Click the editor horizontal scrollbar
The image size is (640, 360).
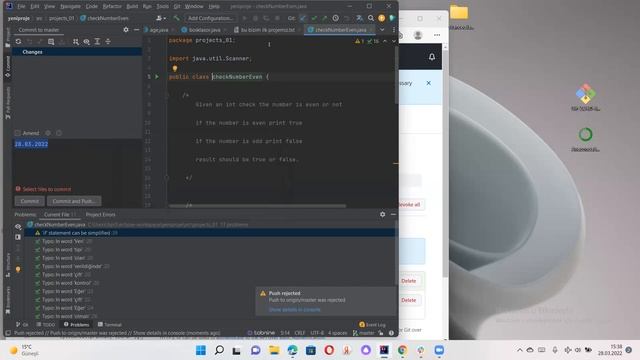(x=257, y=206)
